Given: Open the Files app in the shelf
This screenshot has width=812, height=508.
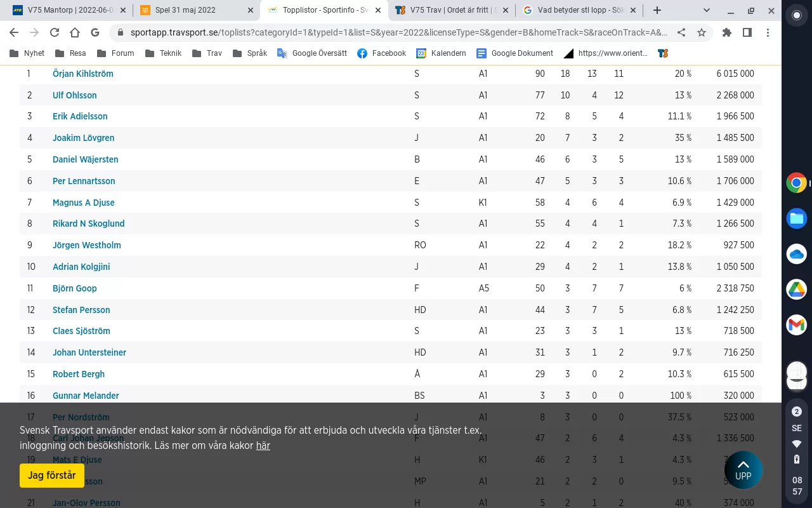Looking at the screenshot, I should (796, 218).
